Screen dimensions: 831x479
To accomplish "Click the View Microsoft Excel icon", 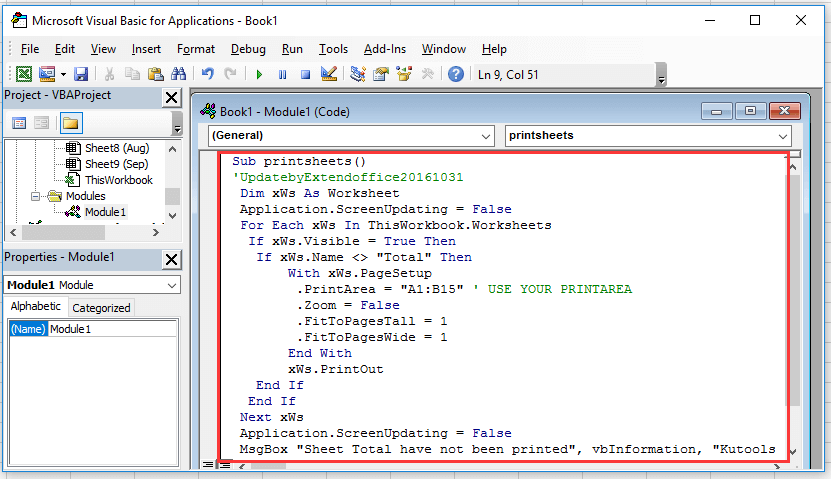I will [x=24, y=74].
